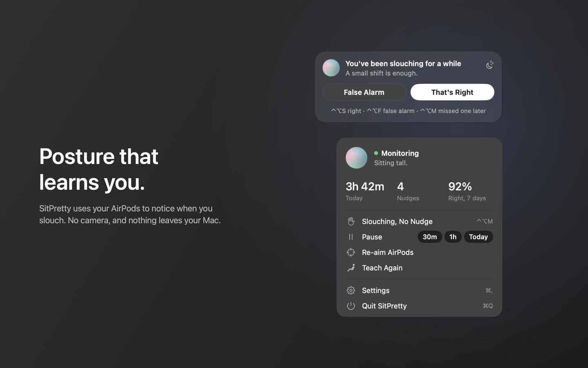
Task: Click the Posture that learns you headline
Action: point(99,169)
